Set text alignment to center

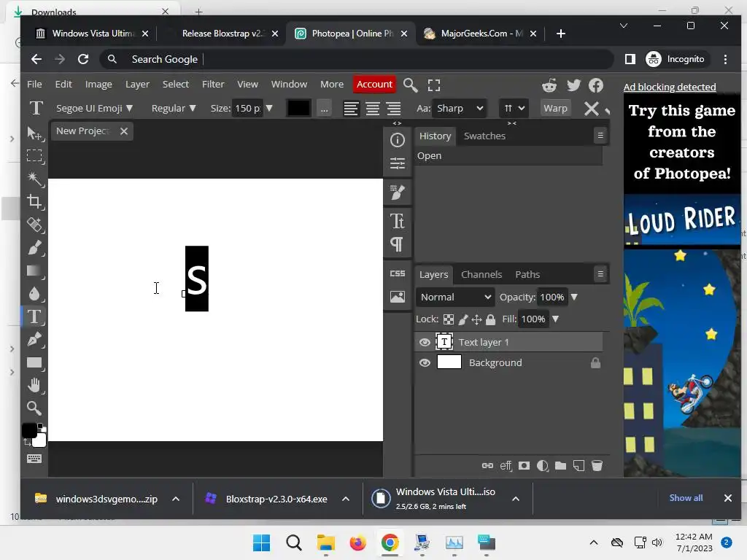[x=373, y=109]
